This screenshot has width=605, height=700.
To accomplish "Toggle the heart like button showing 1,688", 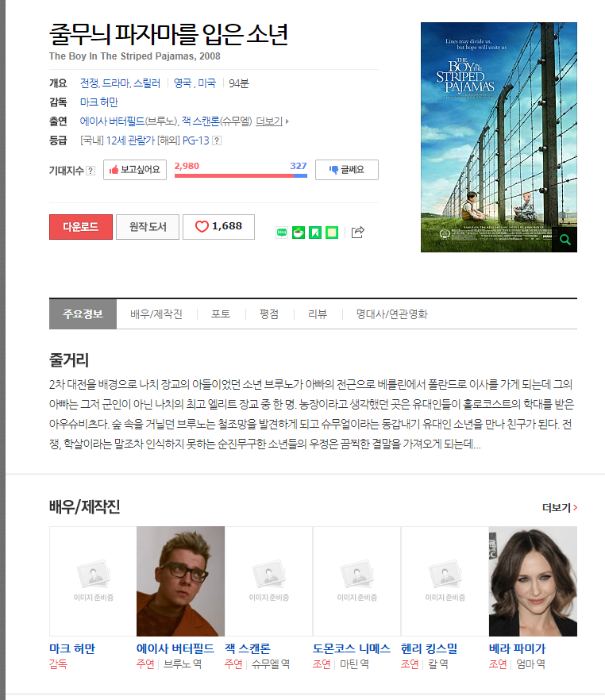I will [219, 227].
